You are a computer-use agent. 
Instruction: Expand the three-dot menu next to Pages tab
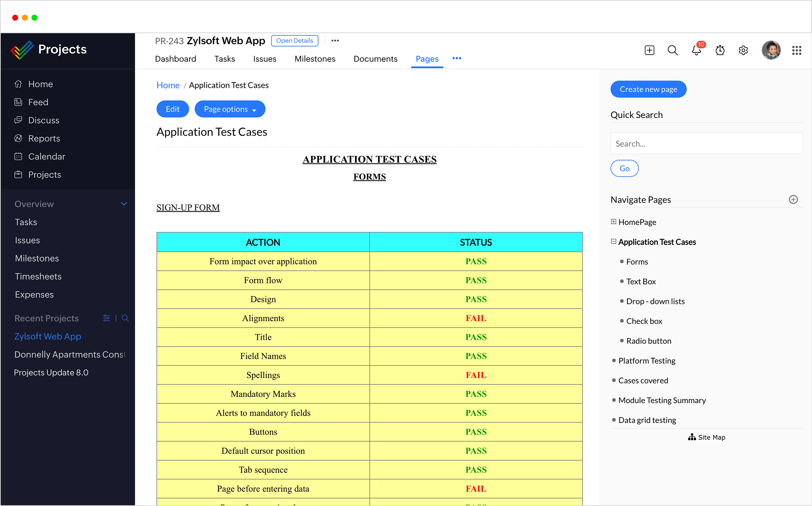point(457,58)
